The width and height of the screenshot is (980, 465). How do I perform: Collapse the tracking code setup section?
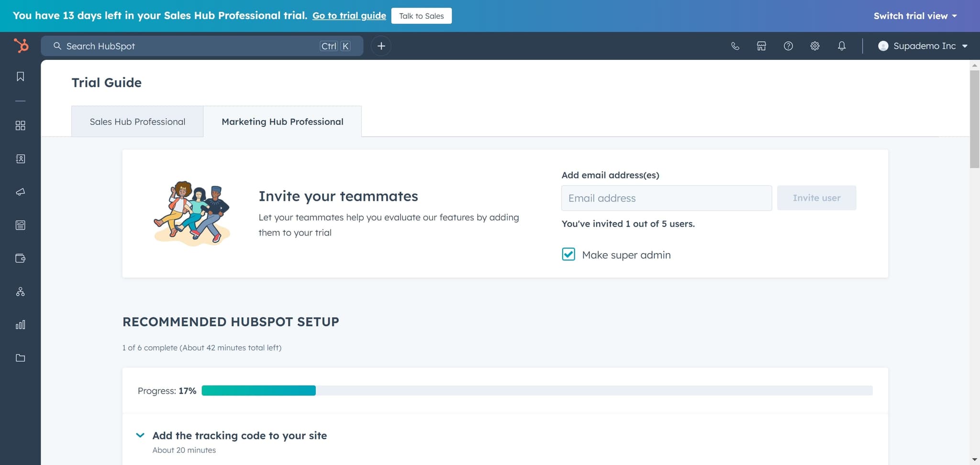click(140, 435)
